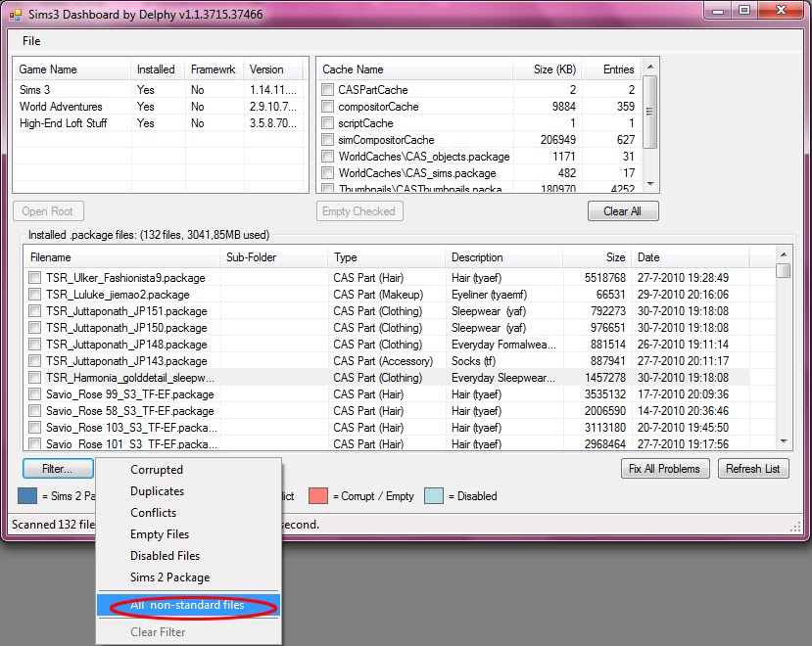
Task: Sort packages by Size column header
Action: 597,257
